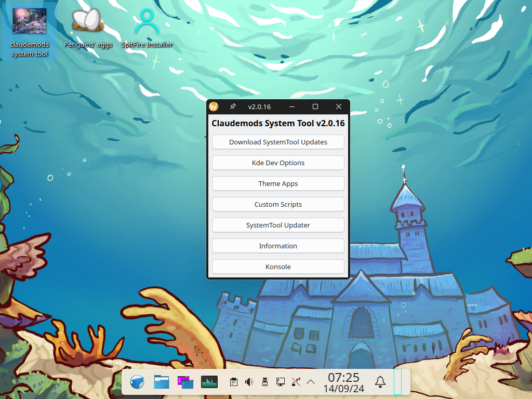This screenshot has height=399, width=532.
Task: Open the clock showing 07:25
Action: pyautogui.click(x=344, y=382)
